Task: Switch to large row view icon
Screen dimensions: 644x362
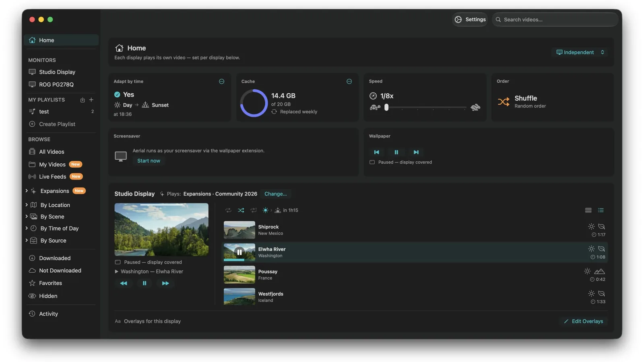Action: (588, 210)
